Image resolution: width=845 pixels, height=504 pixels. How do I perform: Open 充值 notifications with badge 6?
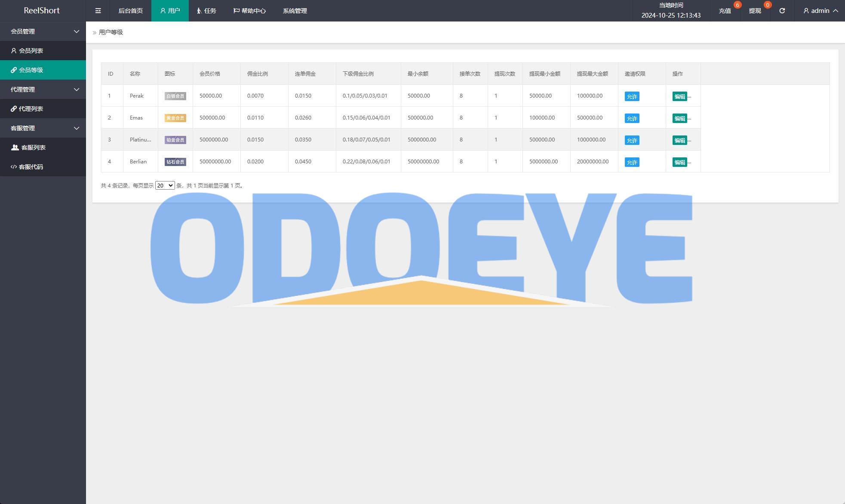coord(725,11)
